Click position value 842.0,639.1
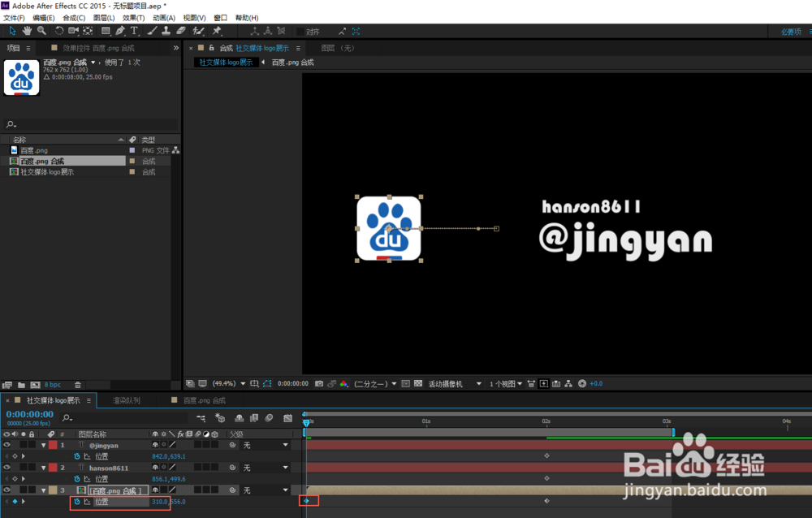The width and height of the screenshot is (812, 518). click(168, 456)
